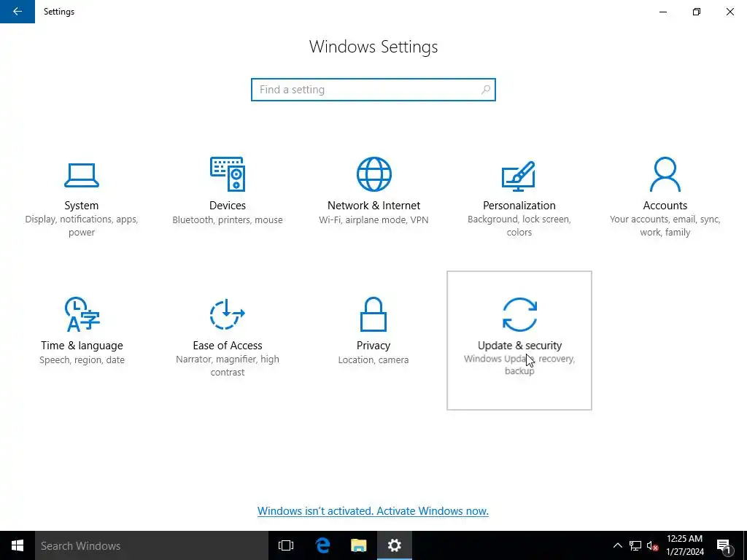747x560 pixels.
Task: Click the Settings gear in the taskbar
Action: (395, 545)
